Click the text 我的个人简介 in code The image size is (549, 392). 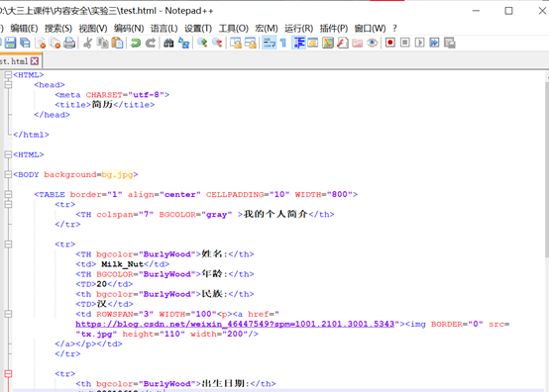[275, 214]
